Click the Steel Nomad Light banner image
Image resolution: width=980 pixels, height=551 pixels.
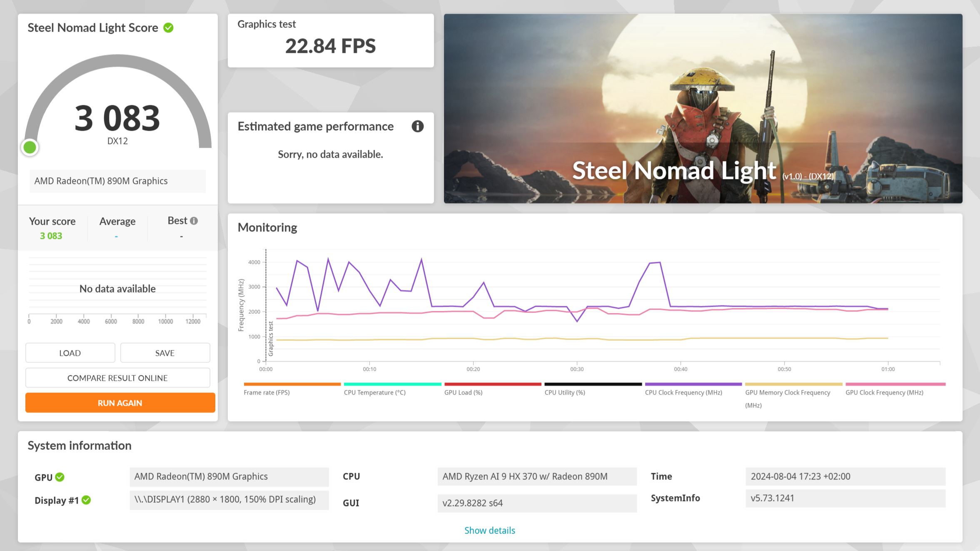coord(703,109)
